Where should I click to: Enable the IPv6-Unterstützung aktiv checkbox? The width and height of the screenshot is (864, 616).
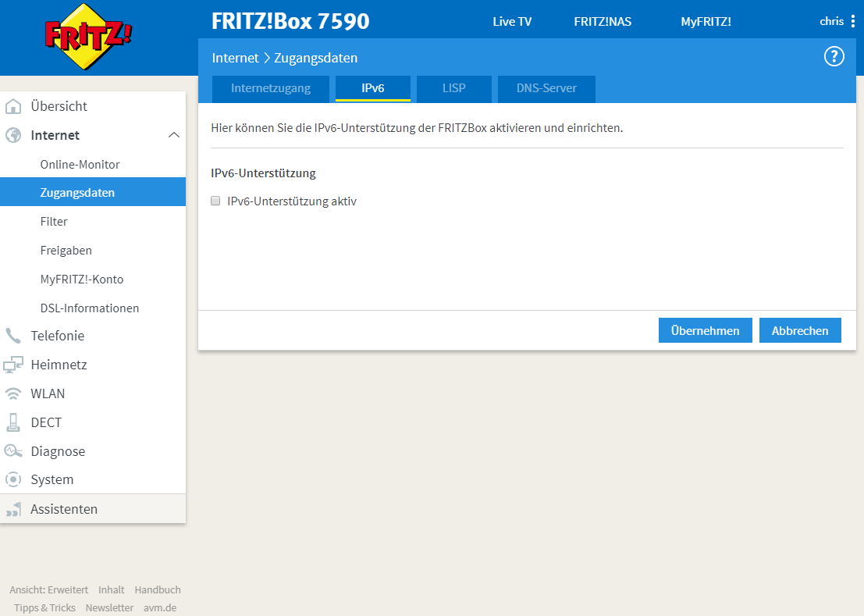(215, 201)
